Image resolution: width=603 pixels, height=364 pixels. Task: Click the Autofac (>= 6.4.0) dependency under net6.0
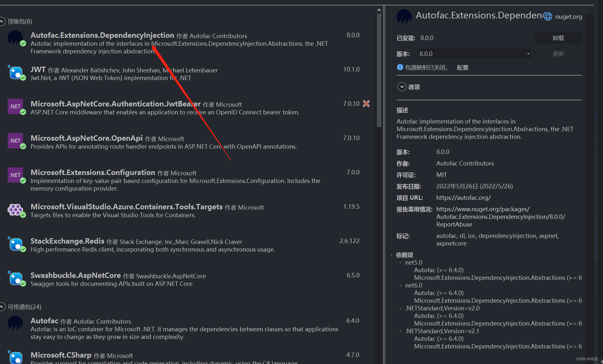click(439, 293)
